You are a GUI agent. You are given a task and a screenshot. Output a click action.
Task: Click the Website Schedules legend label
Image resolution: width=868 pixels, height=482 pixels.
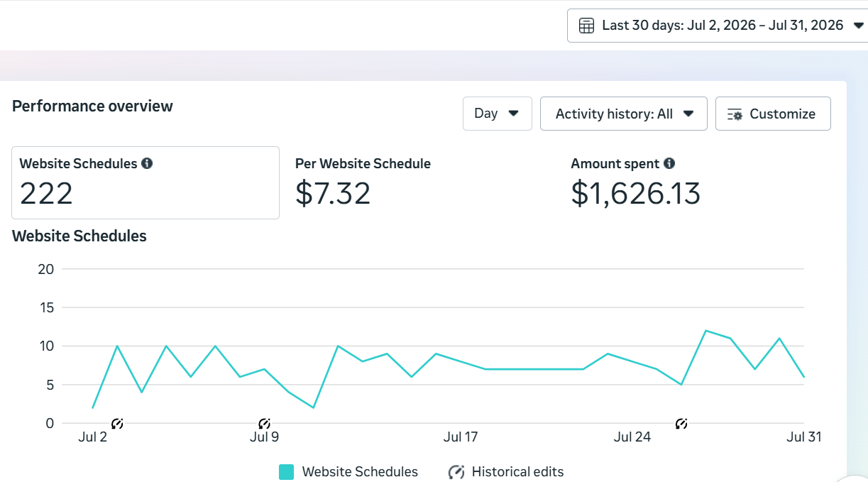[x=360, y=472]
